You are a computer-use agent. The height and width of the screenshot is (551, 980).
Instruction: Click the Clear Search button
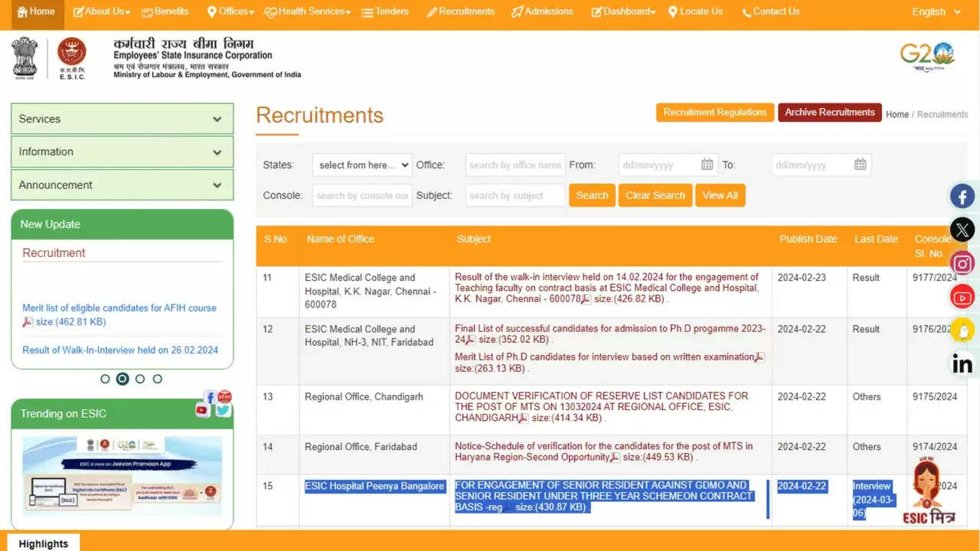point(655,195)
